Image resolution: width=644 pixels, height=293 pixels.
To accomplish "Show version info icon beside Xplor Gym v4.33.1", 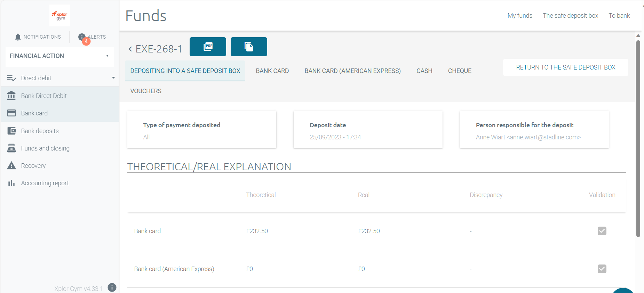I will click(x=112, y=287).
